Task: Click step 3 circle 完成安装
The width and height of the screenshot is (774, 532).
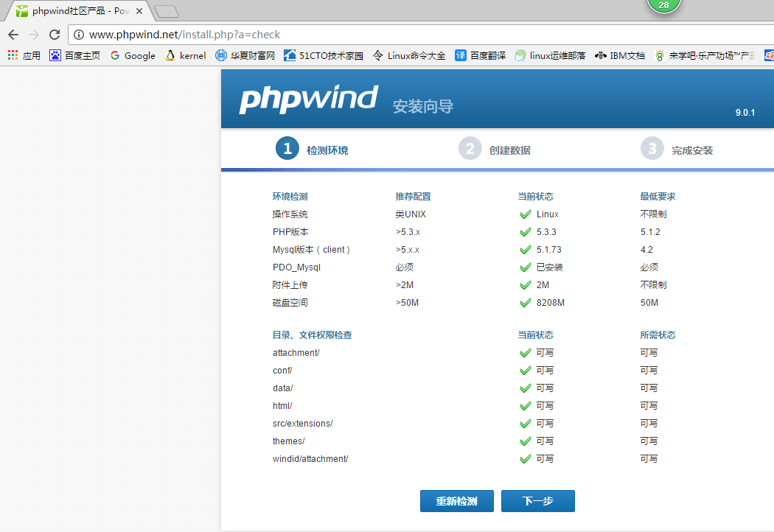Action: pyautogui.click(x=652, y=149)
